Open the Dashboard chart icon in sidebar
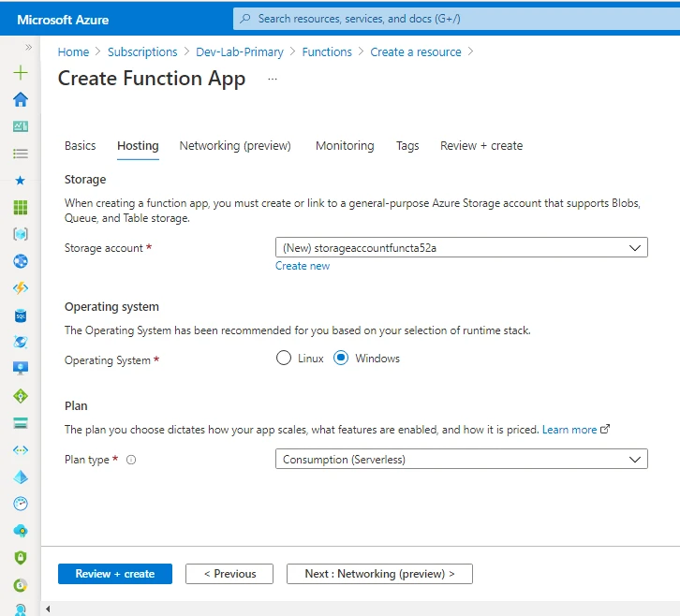680x616 pixels. click(21, 126)
